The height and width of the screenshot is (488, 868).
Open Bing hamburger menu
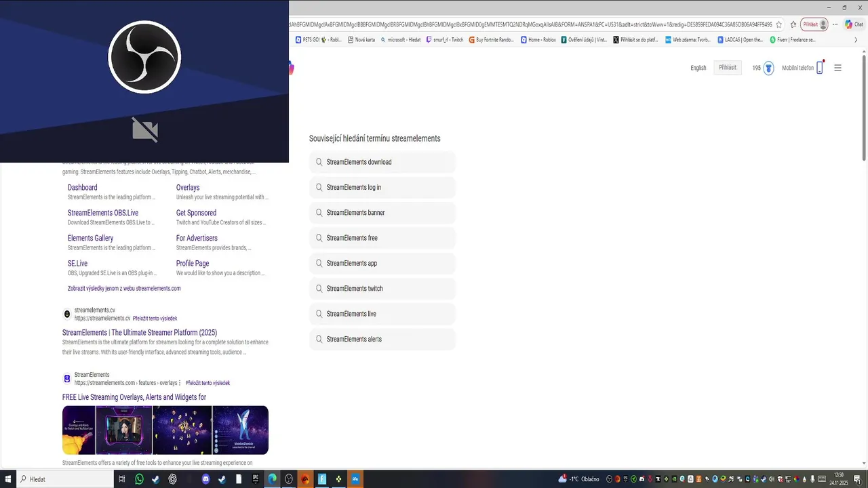tap(837, 68)
